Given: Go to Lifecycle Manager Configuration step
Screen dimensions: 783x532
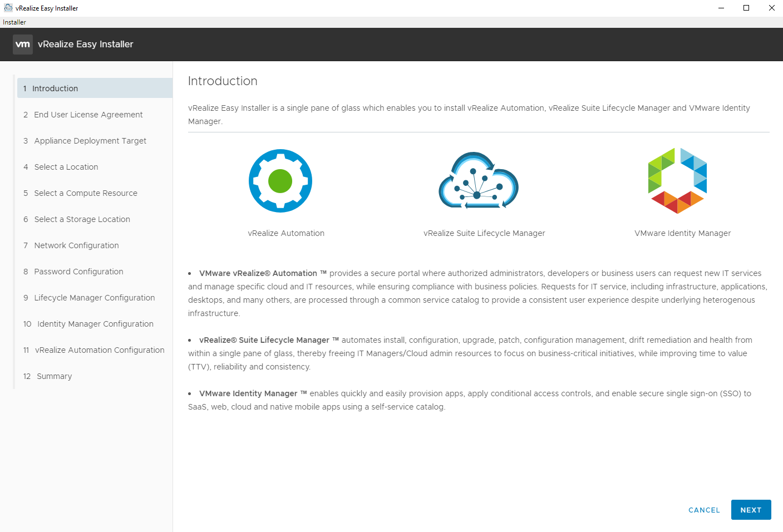Looking at the screenshot, I should (95, 298).
